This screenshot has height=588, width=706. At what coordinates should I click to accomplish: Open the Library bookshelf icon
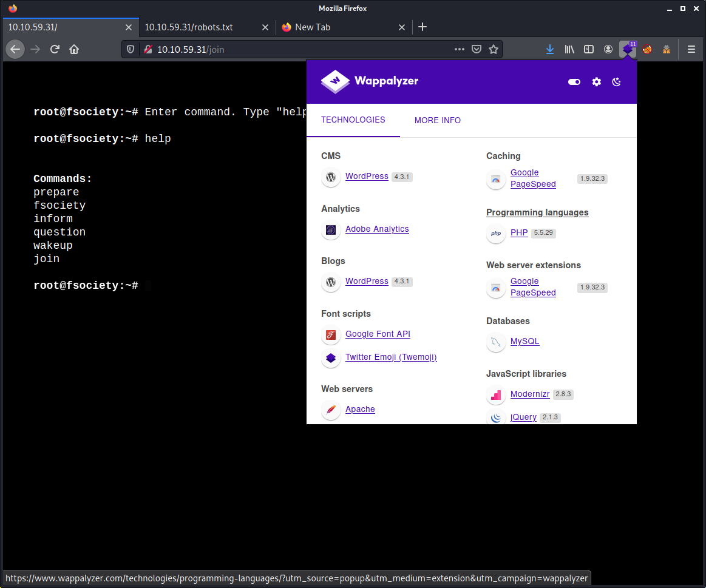click(569, 50)
